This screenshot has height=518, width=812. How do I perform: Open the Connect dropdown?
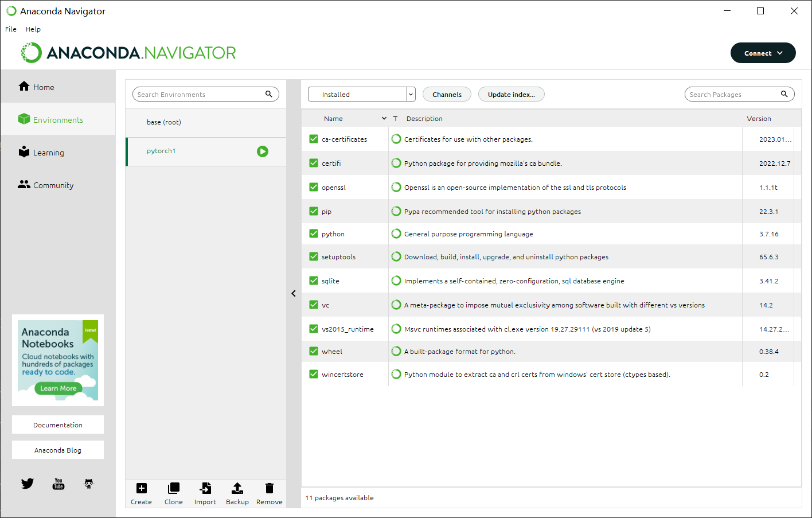pos(763,53)
